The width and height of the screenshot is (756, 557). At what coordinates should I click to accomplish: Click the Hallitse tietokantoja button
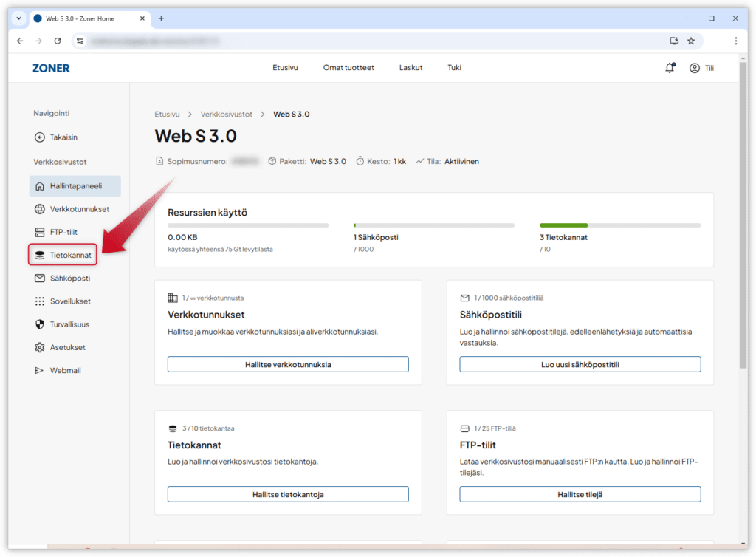click(x=288, y=494)
